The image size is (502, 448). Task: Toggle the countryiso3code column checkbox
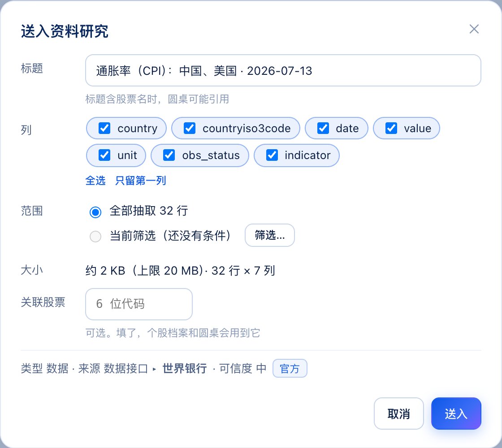(190, 128)
